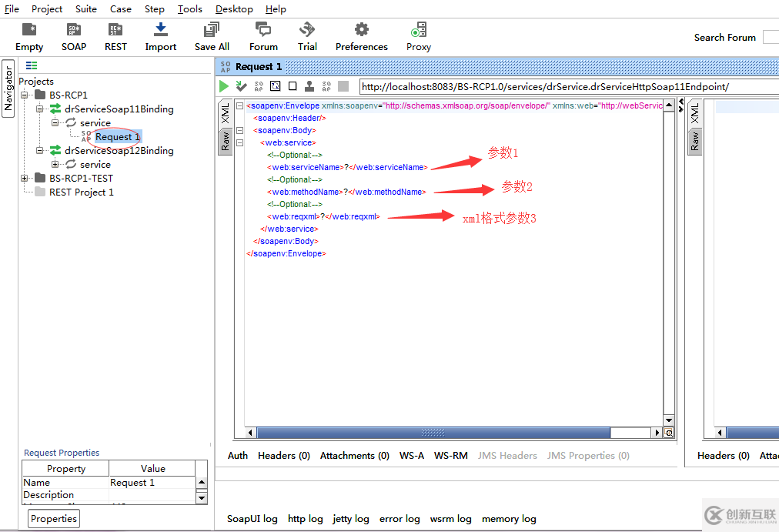Create a new REST project
Image resolution: width=779 pixels, height=532 pixels.
point(115,35)
